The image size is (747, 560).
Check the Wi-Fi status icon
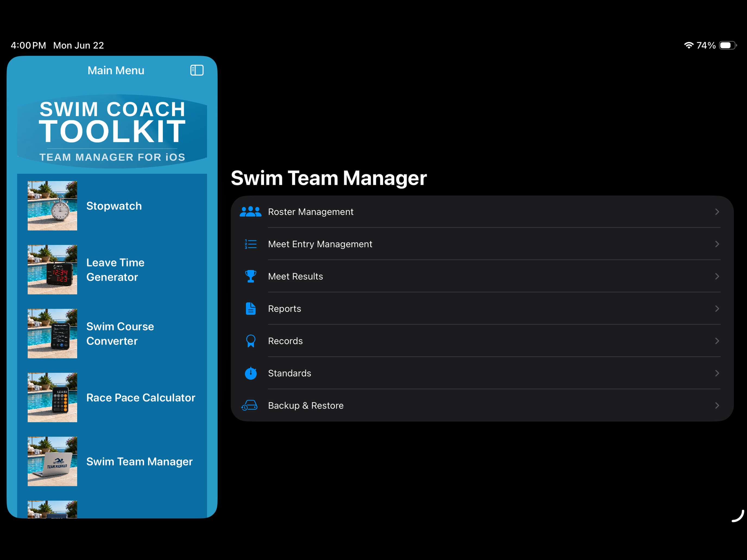point(689,45)
